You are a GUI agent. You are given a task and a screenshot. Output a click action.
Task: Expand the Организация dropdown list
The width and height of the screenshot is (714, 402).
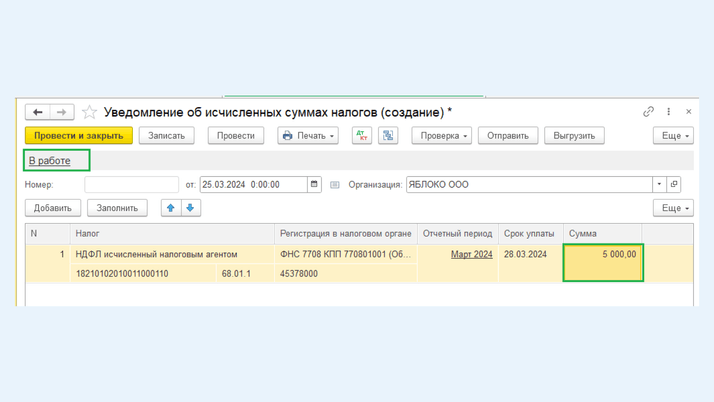(659, 184)
